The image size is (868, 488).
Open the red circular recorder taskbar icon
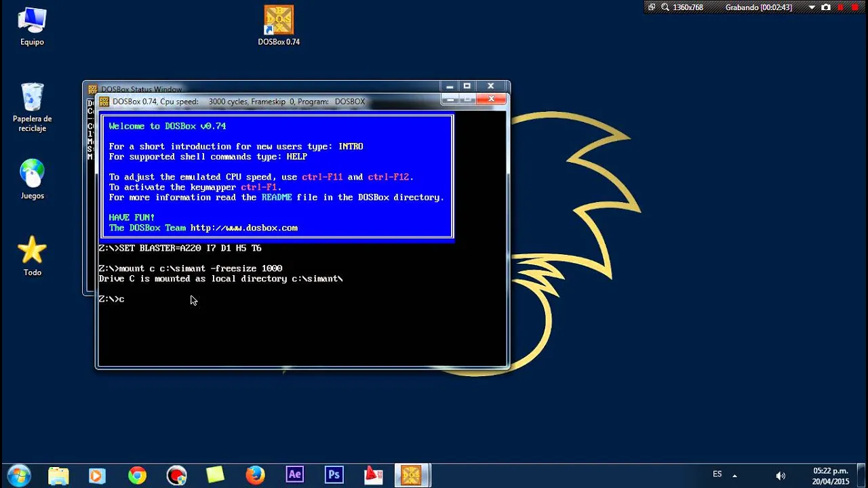[176, 475]
